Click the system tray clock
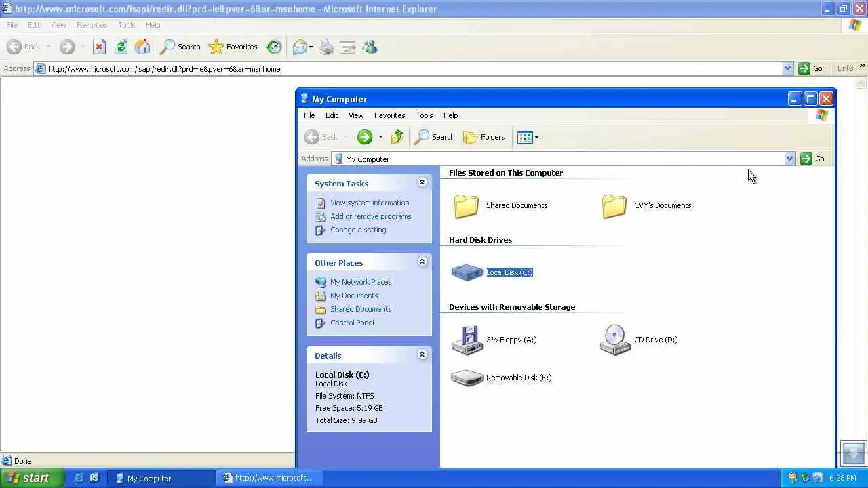Screen dimensions: 868x488 click(x=842, y=478)
